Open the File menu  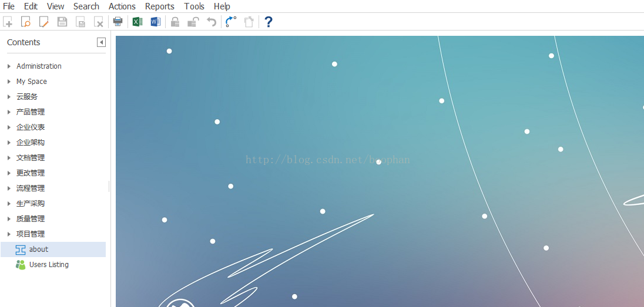pyautogui.click(x=9, y=6)
